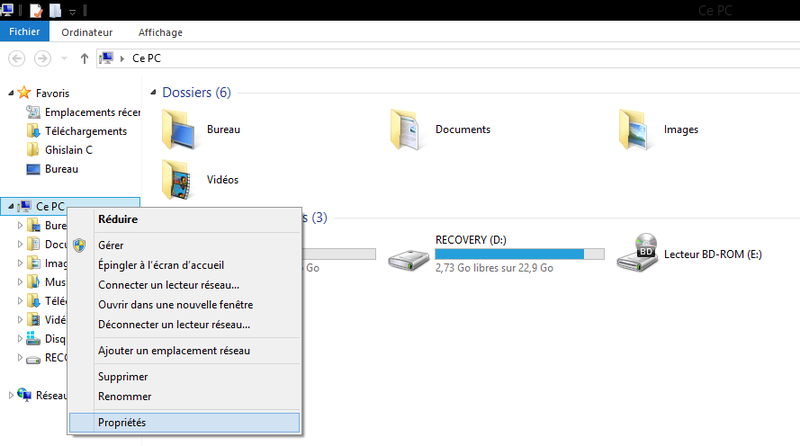Viewport: 800px width, 446px height.
Task: Open the Vidéos folder icon
Action: point(177,180)
